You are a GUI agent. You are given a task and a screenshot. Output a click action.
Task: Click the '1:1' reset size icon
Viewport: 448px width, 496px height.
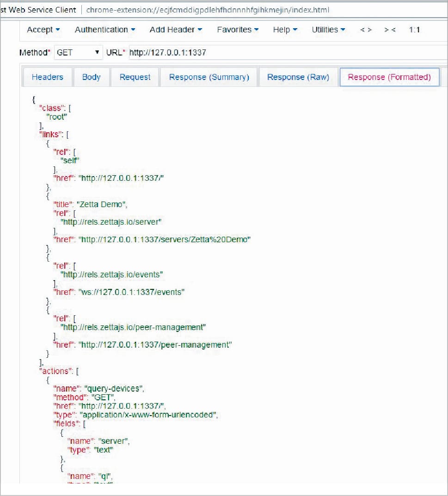tap(414, 30)
